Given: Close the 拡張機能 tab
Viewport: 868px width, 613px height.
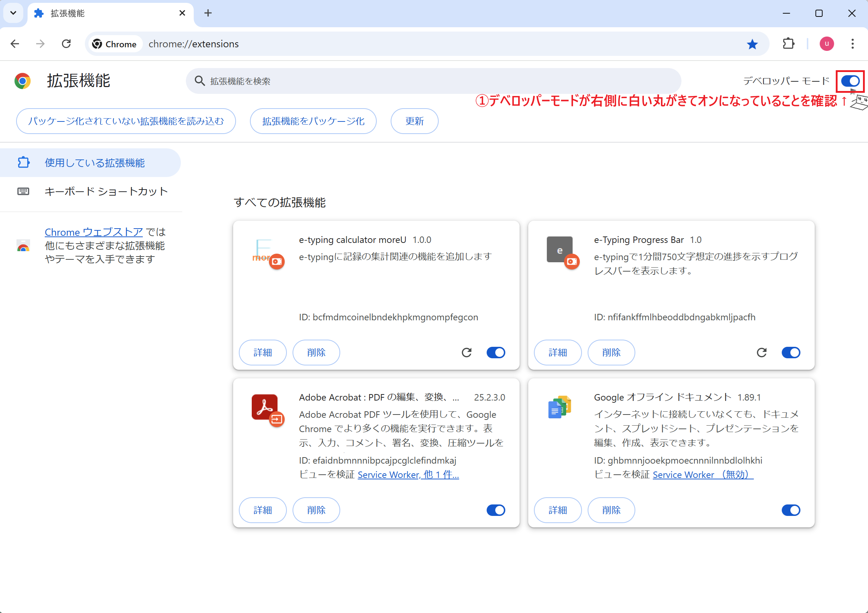Looking at the screenshot, I should (182, 13).
